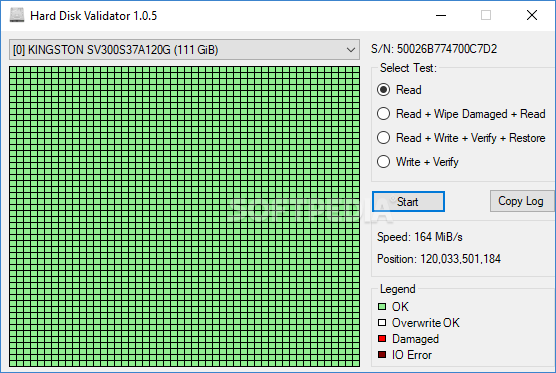Click the Legend group label
The width and height of the screenshot is (556, 373).
coord(397,289)
